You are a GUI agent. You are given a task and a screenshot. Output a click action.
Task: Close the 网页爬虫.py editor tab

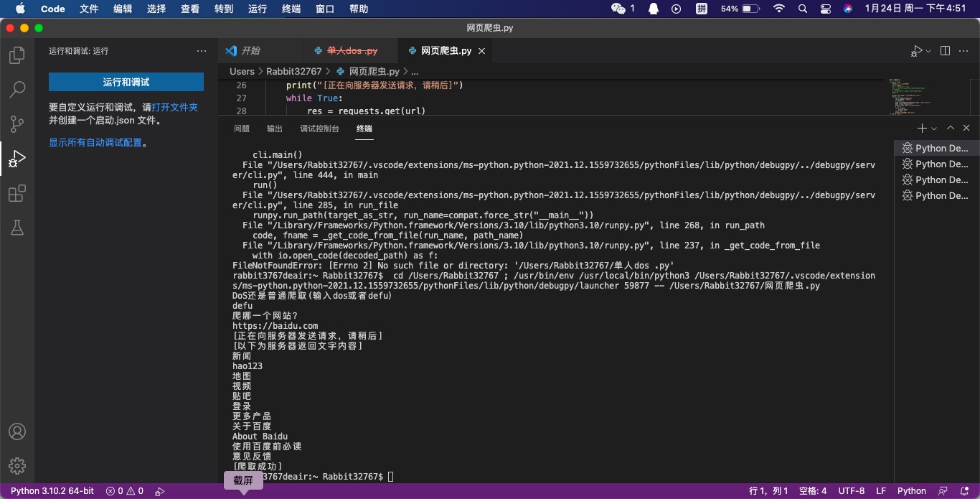(482, 51)
